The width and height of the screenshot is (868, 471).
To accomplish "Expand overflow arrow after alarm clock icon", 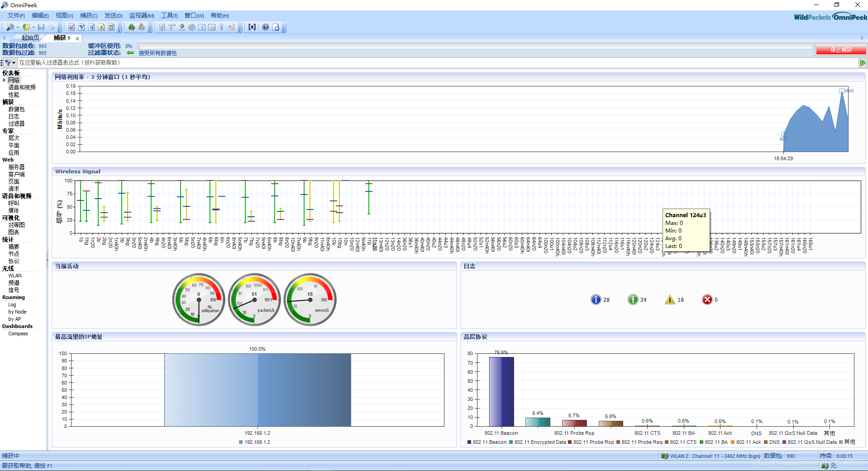I will pyautogui.click(x=119, y=29).
